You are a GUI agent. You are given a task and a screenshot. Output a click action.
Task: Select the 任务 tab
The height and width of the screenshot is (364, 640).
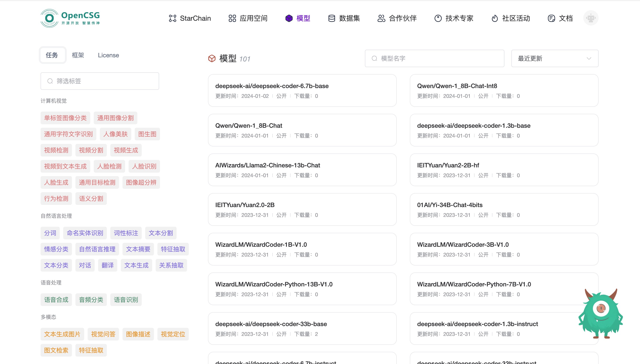tap(52, 55)
